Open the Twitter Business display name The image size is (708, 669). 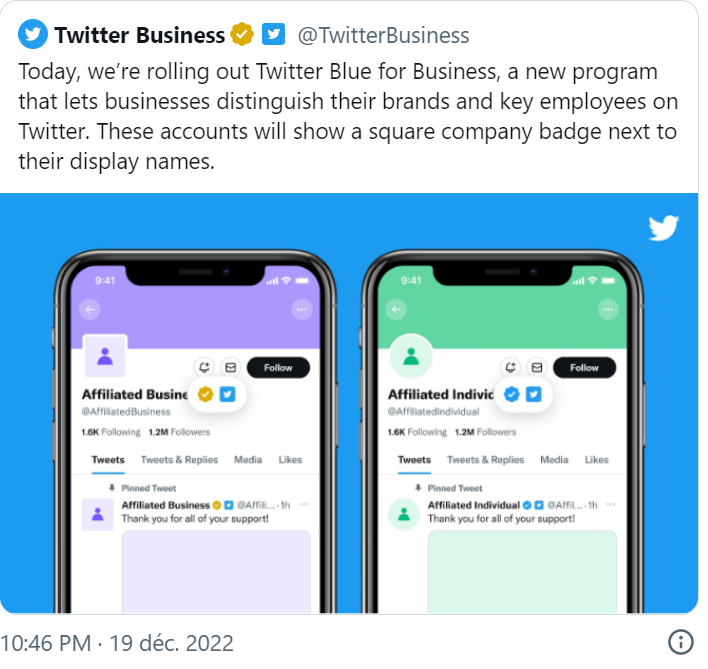[140, 35]
